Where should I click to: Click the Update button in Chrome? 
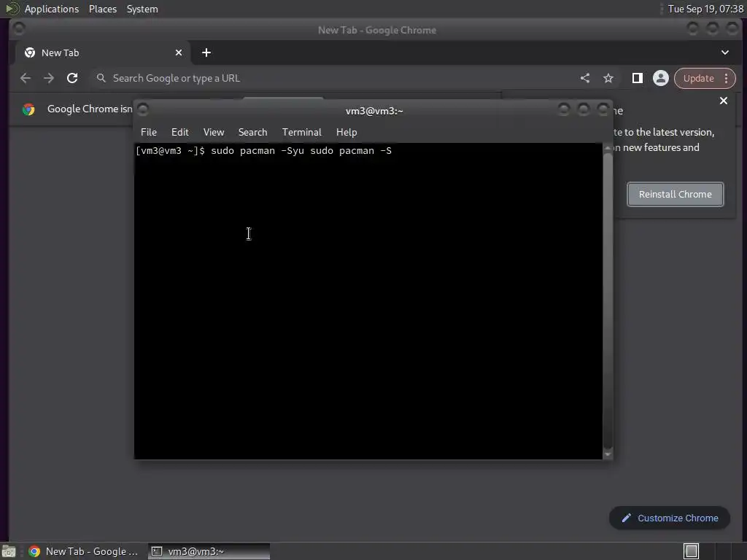698,78
